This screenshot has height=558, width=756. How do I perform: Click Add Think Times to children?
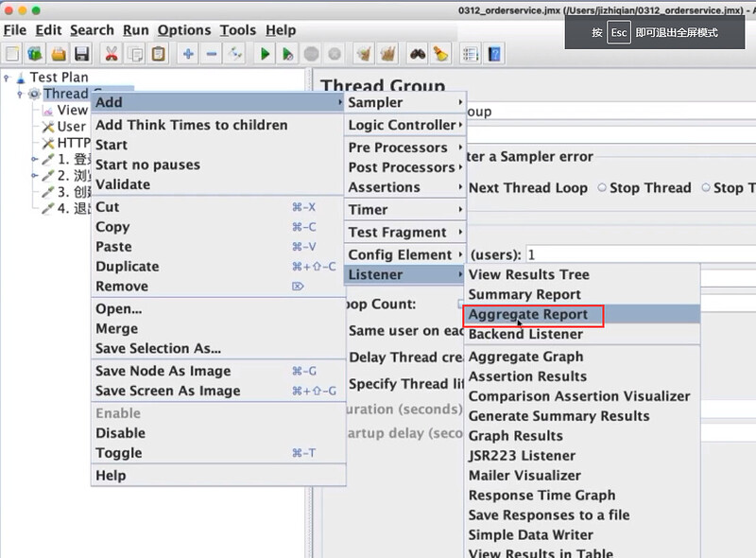218,125
